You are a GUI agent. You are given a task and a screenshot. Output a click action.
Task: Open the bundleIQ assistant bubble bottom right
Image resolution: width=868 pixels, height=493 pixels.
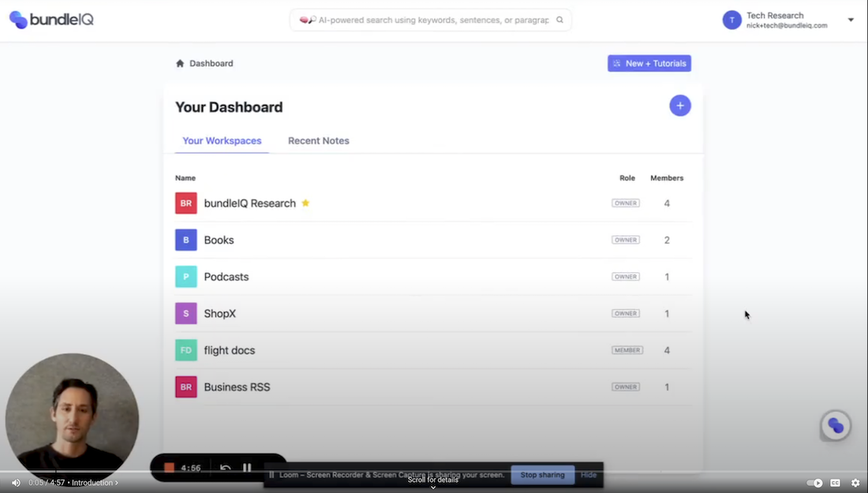(835, 424)
